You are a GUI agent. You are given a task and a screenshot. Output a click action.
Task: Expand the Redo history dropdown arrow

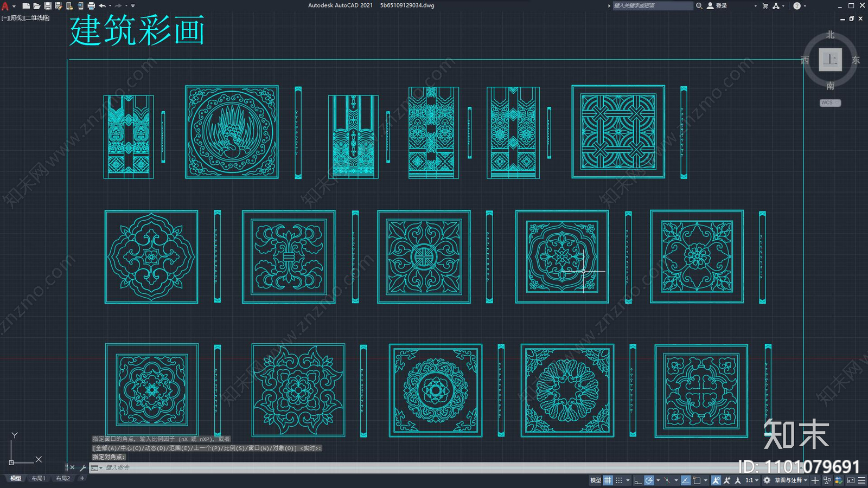point(126,6)
